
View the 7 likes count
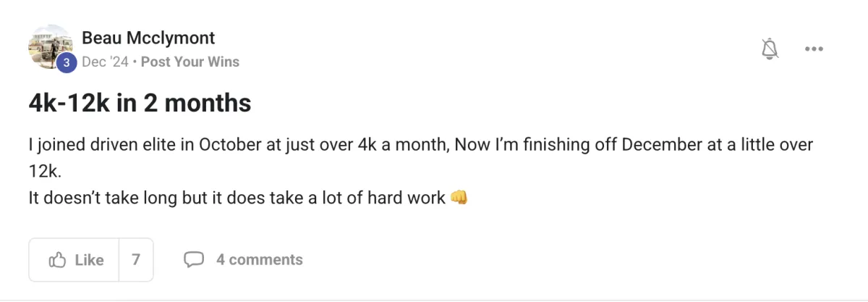136,259
